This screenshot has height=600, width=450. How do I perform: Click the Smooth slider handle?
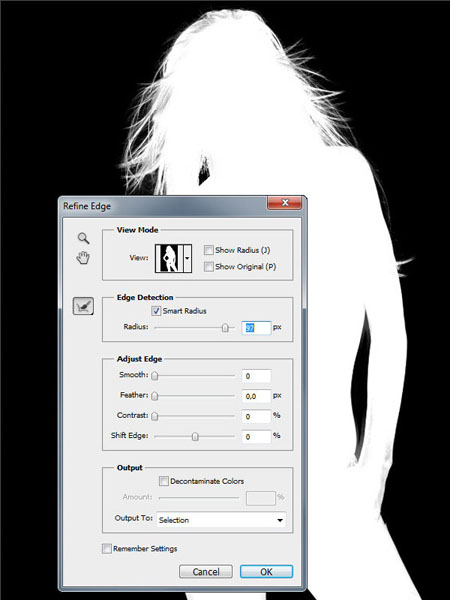tap(155, 376)
